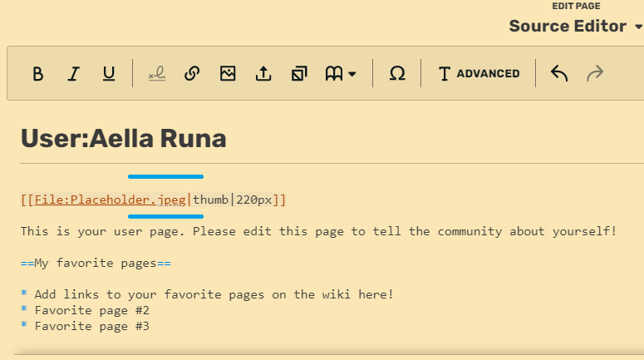Expand the book icon dropdown
The width and height of the screenshot is (644, 360).
click(340, 74)
